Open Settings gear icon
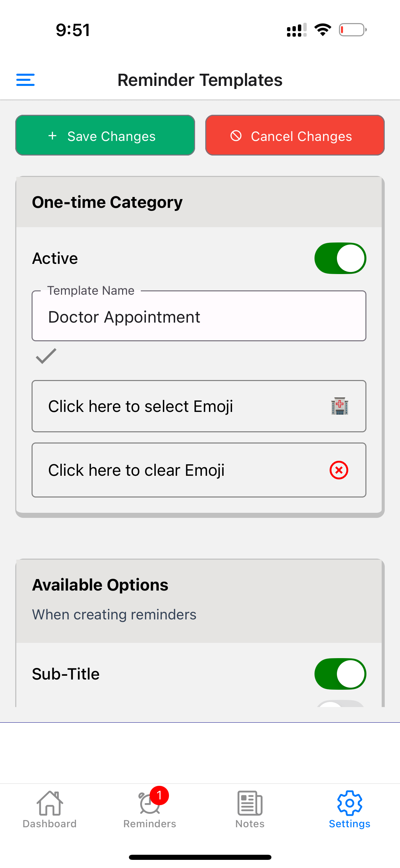 [x=349, y=803]
